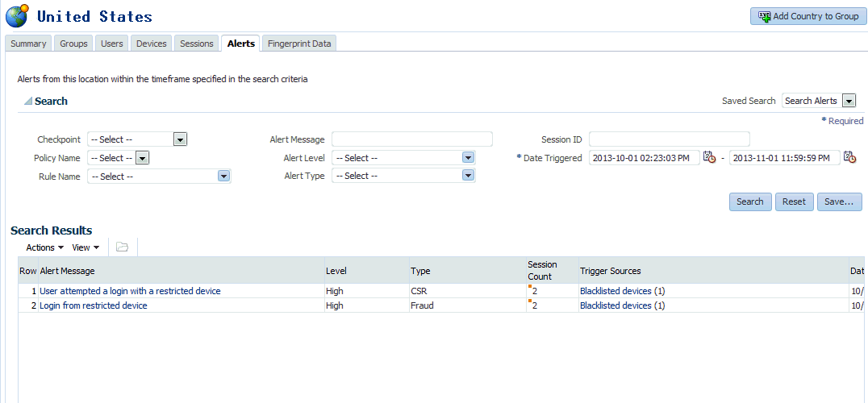Image resolution: width=868 pixels, height=403 pixels.
Task: Open the Saved Search dropdown
Action: pyautogui.click(x=849, y=101)
